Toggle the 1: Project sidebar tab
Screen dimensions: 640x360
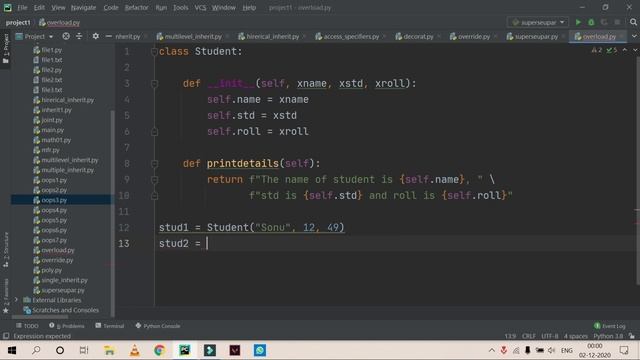tap(6, 49)
